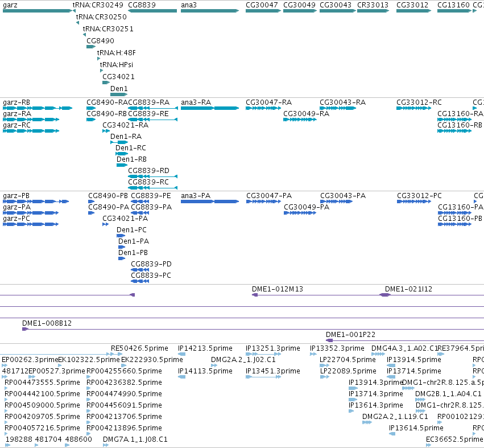Viewport: 484px width, 448px height.
Task: Click the tRNA:H:48F label
Action: pos(117,53)
